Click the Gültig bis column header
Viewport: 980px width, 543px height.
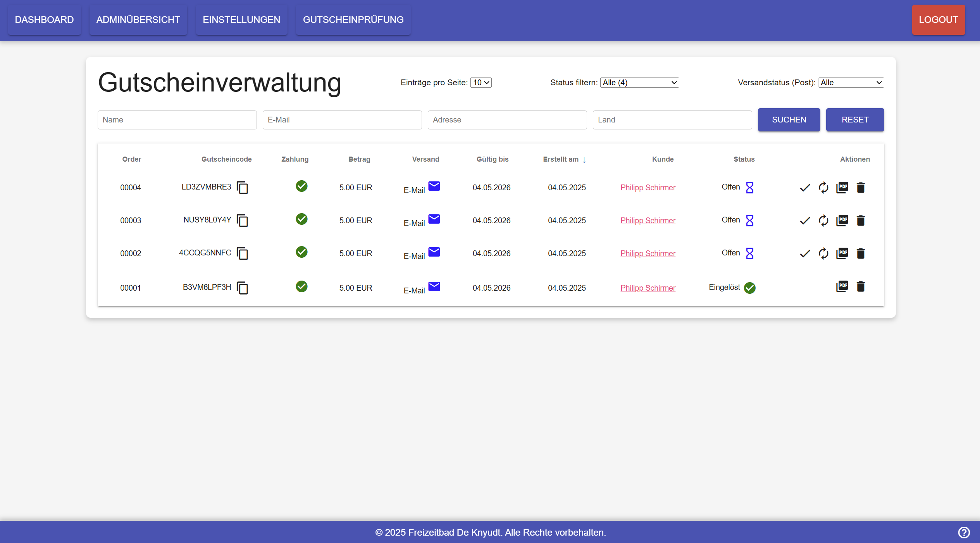[x=493, y=159]
